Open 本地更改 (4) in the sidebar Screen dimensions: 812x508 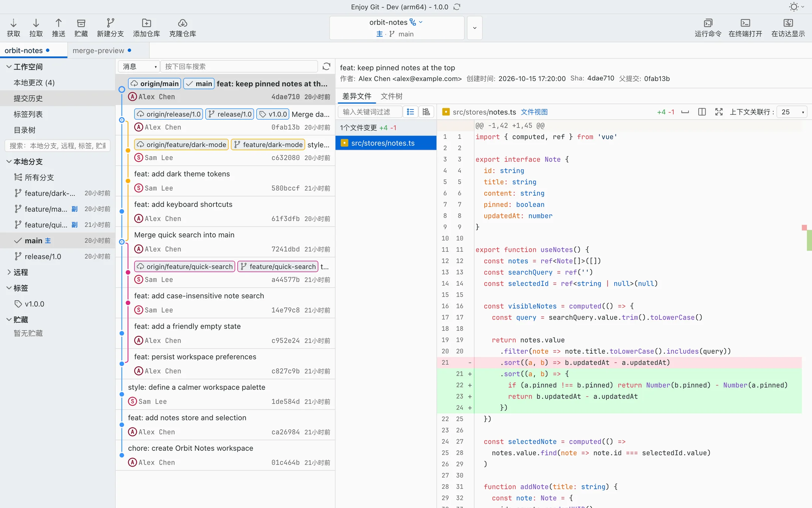pos(58,82)
